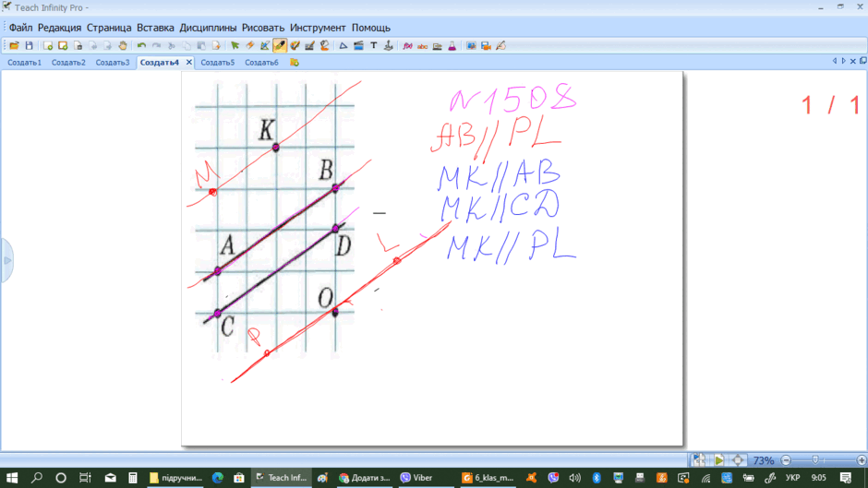868x488 pixels.
Task: Click the page sorter view icon
Action: (x=699, y=459)
